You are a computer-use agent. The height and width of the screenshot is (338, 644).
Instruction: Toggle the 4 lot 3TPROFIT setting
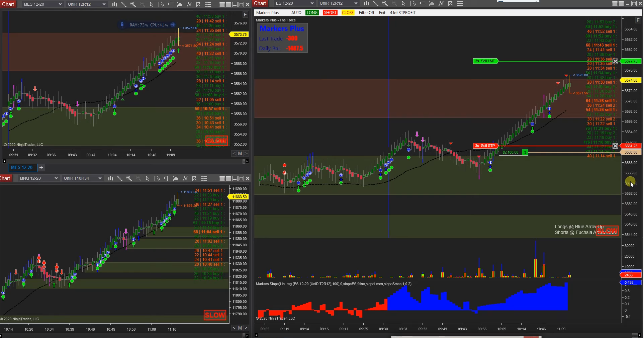tap(403, 13)
